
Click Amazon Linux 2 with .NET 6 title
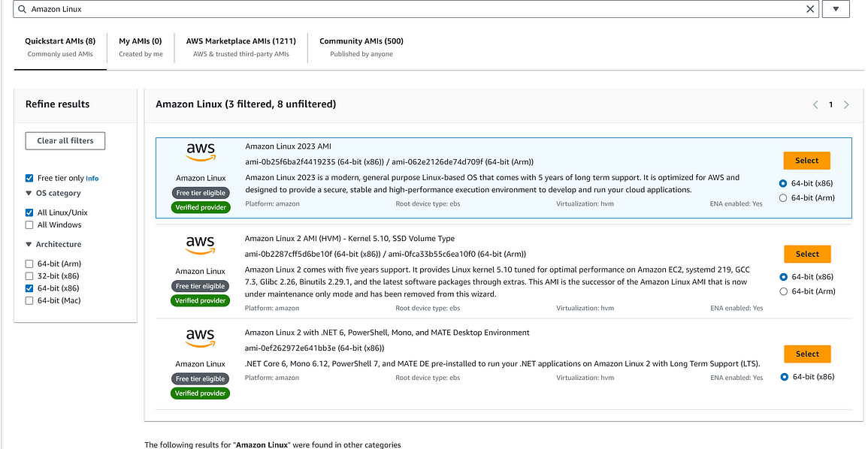click(x=387, y=333)
